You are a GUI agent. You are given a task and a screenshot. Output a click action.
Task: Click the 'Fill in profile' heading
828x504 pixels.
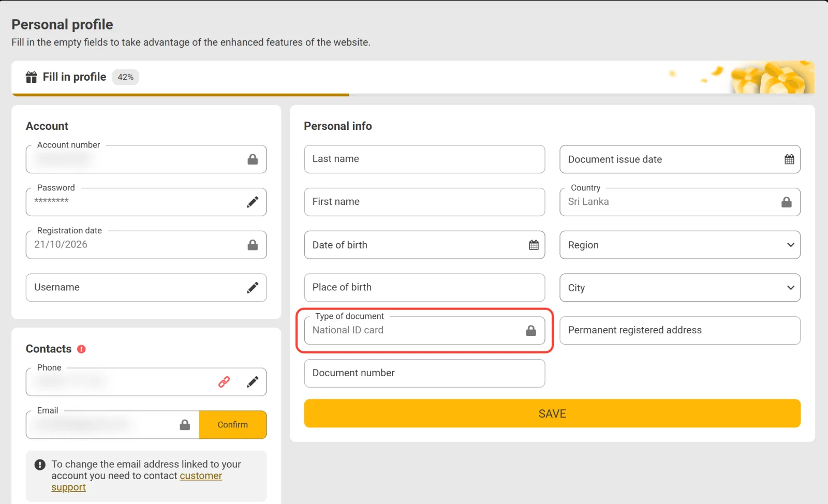click(75, 77)
